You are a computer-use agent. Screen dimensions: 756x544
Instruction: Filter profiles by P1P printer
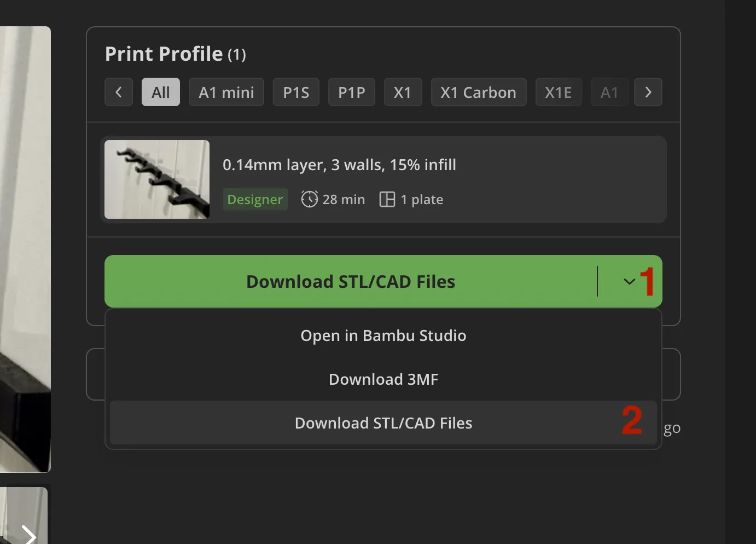coord(352,92)
